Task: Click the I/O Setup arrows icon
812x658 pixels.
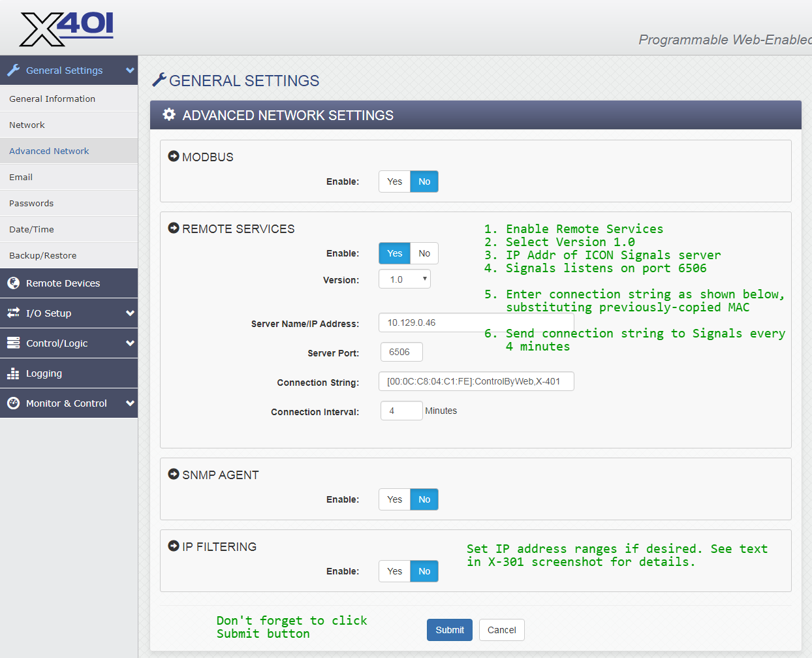Action: pyautogui.click(x=13, y=313)
